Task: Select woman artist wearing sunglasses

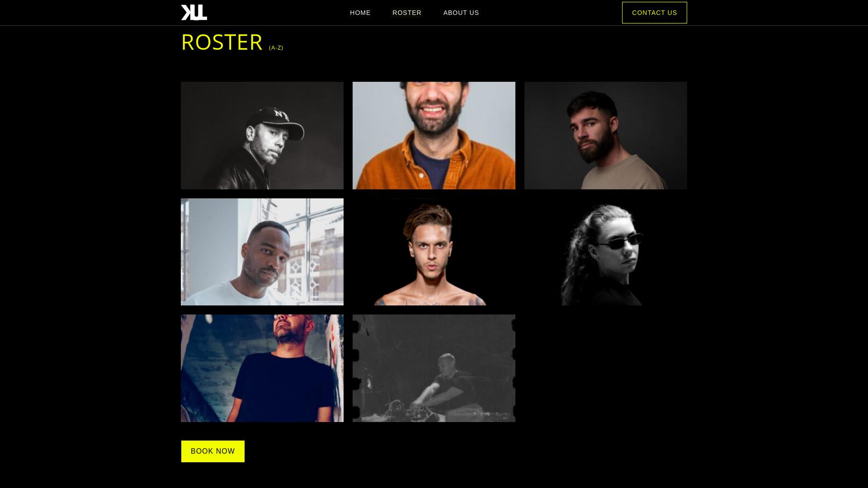Action: click(x=606, y=252)
